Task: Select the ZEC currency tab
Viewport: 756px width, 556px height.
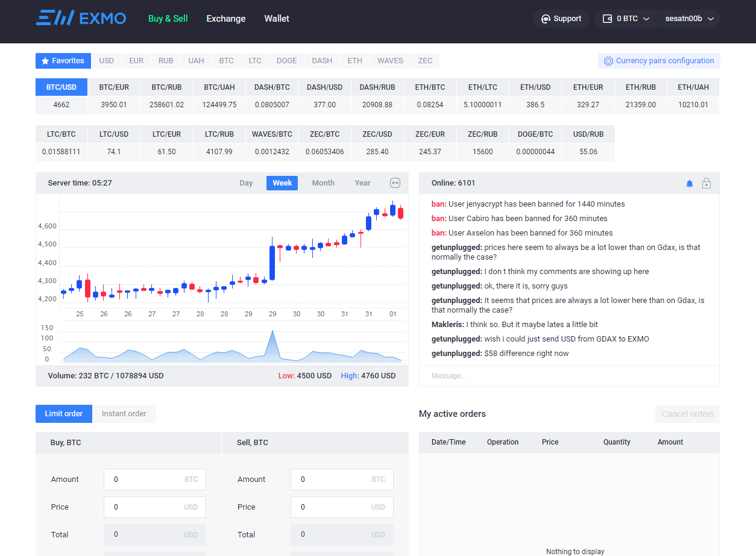Action: (x=425, y=61)
